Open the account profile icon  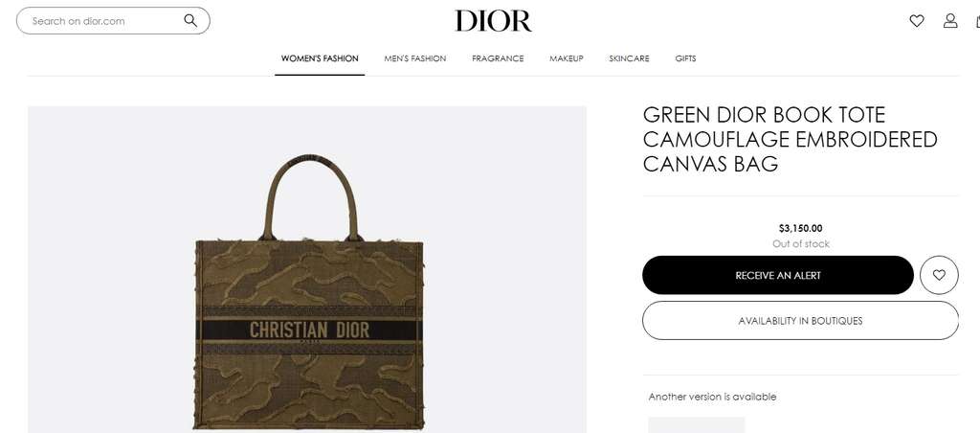tap(950, 21)
